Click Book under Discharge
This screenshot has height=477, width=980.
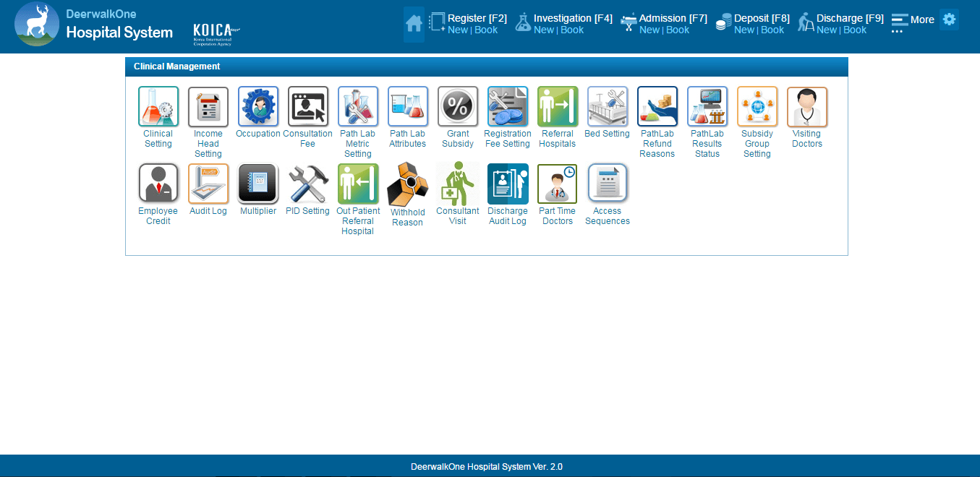tap(855, 30)
